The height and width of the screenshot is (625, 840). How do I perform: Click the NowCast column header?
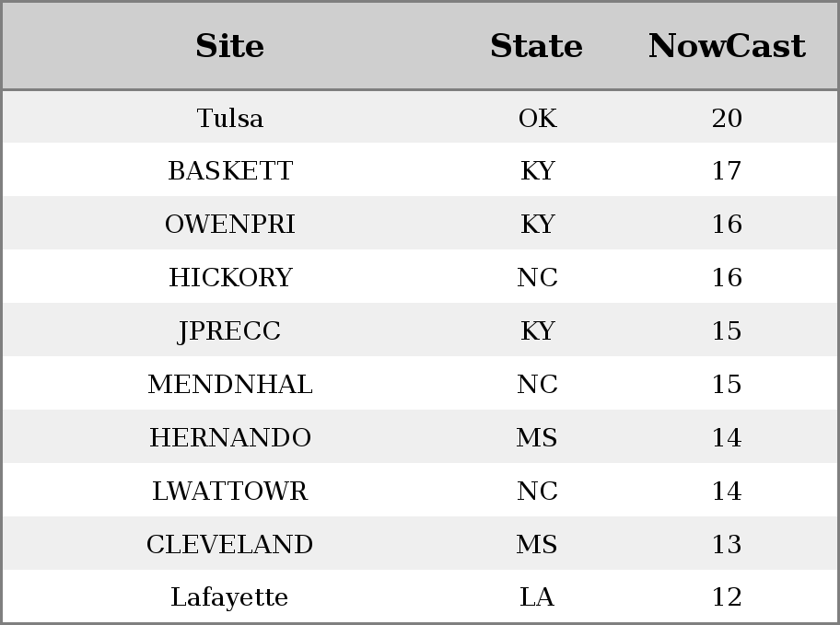(727, 45)
